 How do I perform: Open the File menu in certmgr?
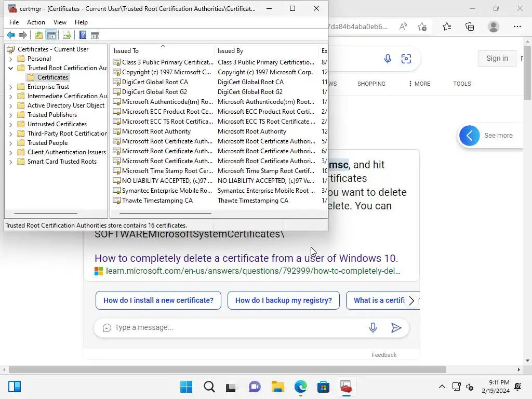point(14,22)
